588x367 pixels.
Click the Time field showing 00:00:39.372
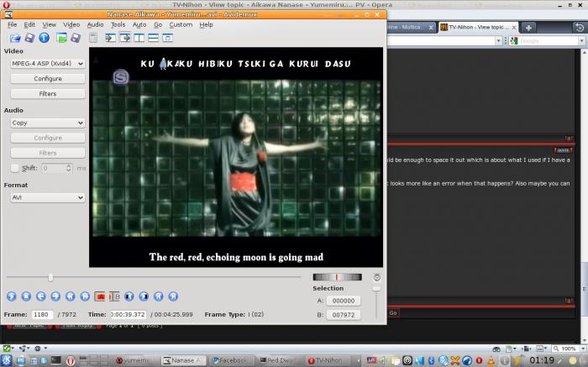(x=128, y=315)
